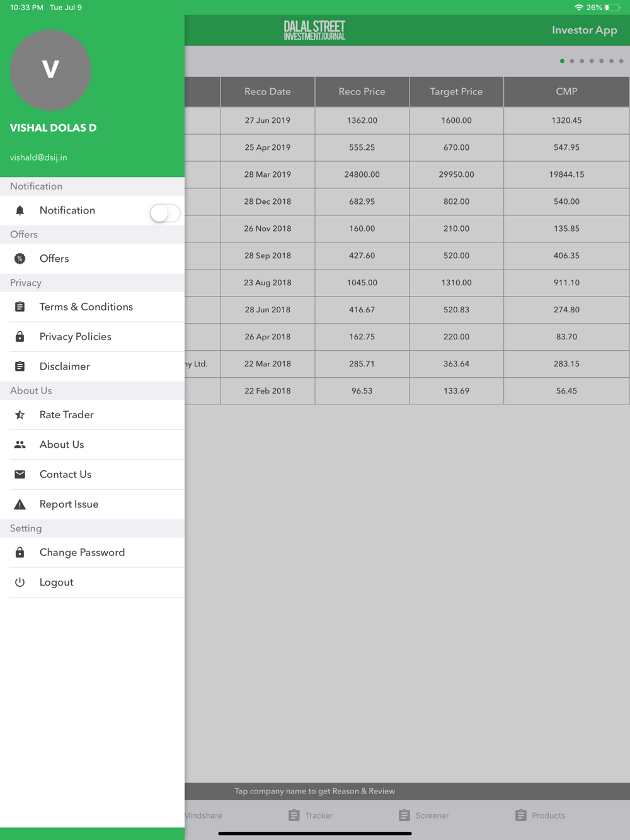Click the Disclaimer clipboard icon
The height and width of the screenshot is (840, 630).
(20, 366)
